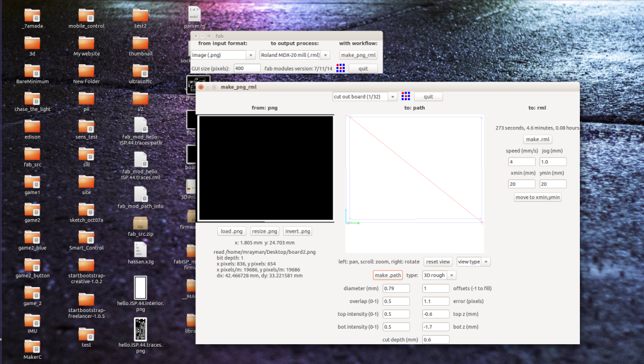Click the top z (mm) field
The width and height of the screenshot is (644, 364).
pyautogui.click(x=436, y=314)
